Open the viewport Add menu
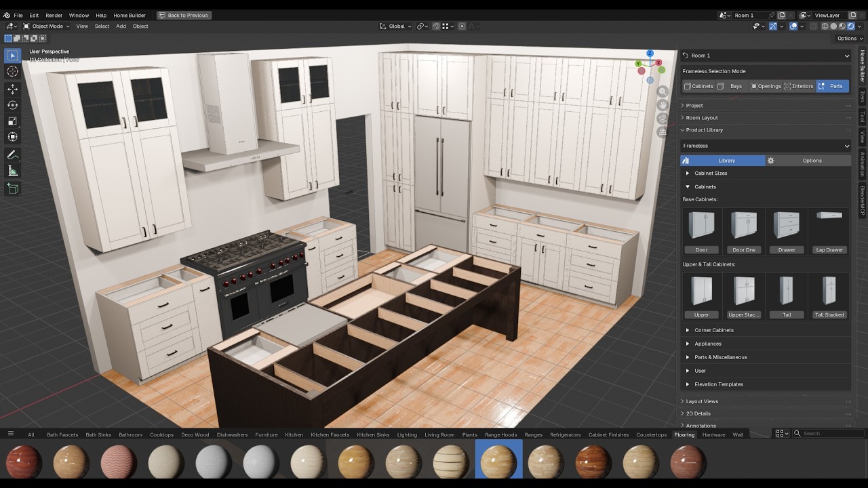Viewport: 868px width, 488px height. [121, 26]
